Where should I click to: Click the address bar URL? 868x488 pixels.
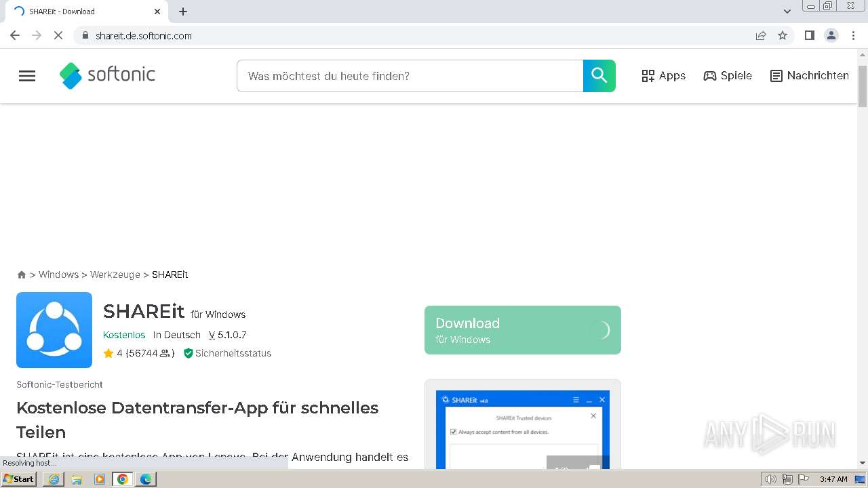[144, 36]
